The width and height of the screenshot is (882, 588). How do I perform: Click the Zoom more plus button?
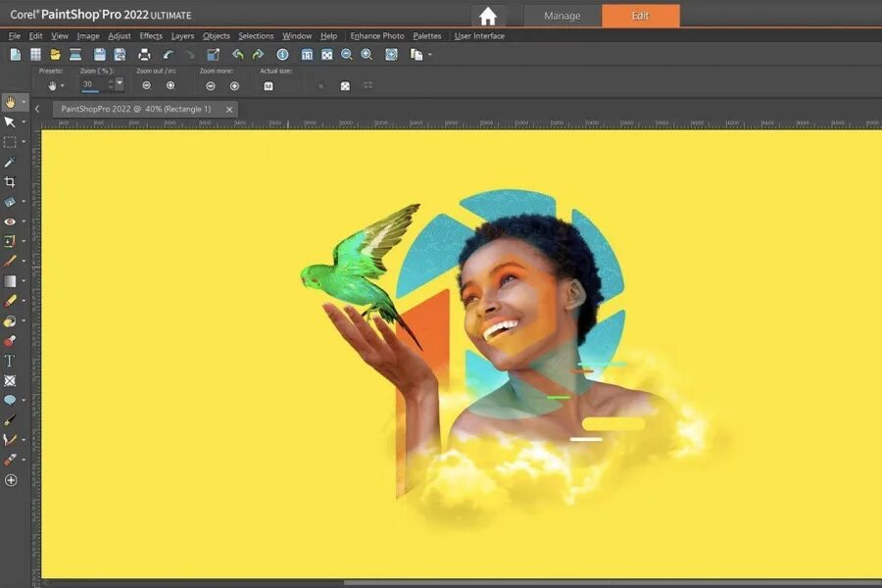coord(234,86)
